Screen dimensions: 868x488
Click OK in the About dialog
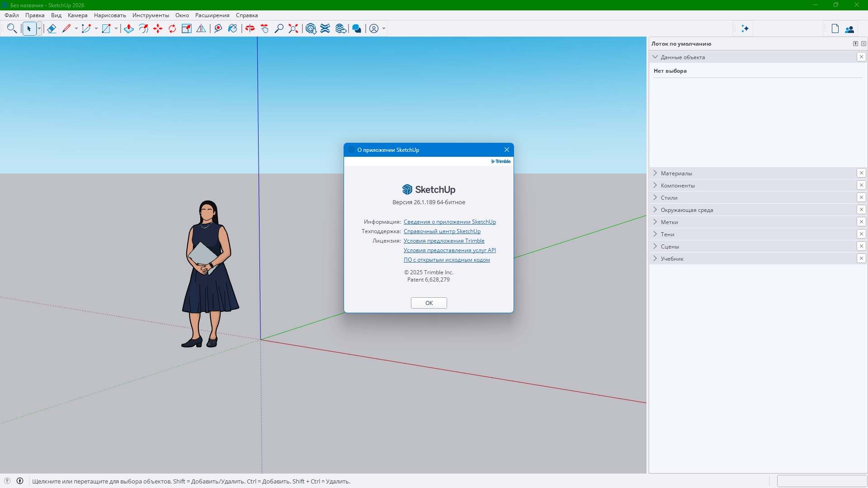click(x=429, y=303)
